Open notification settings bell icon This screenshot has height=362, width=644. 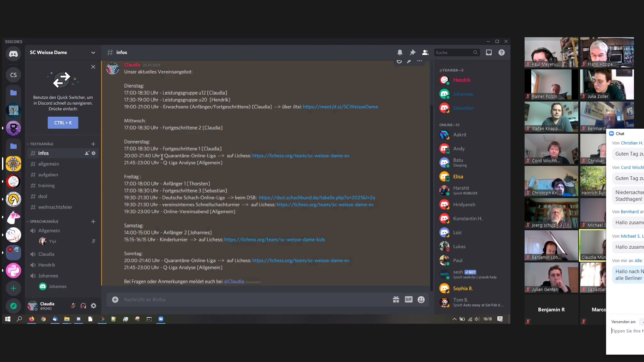pos(400,53)
